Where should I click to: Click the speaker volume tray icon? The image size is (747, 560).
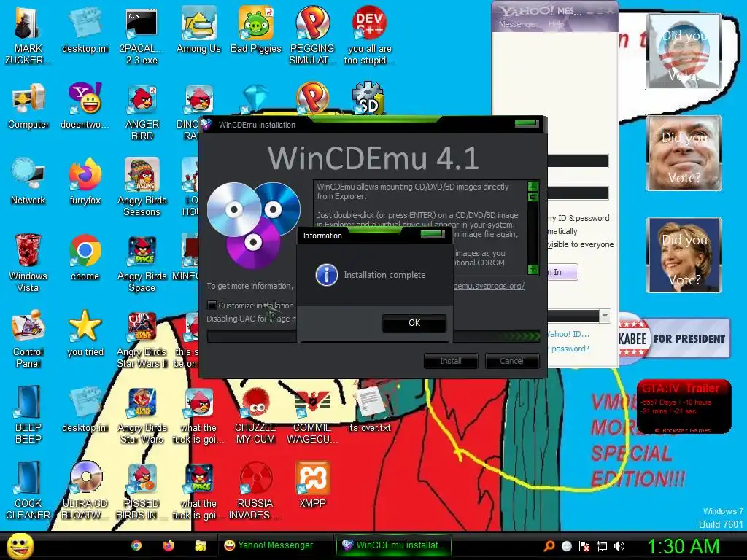tap(619, 546)
